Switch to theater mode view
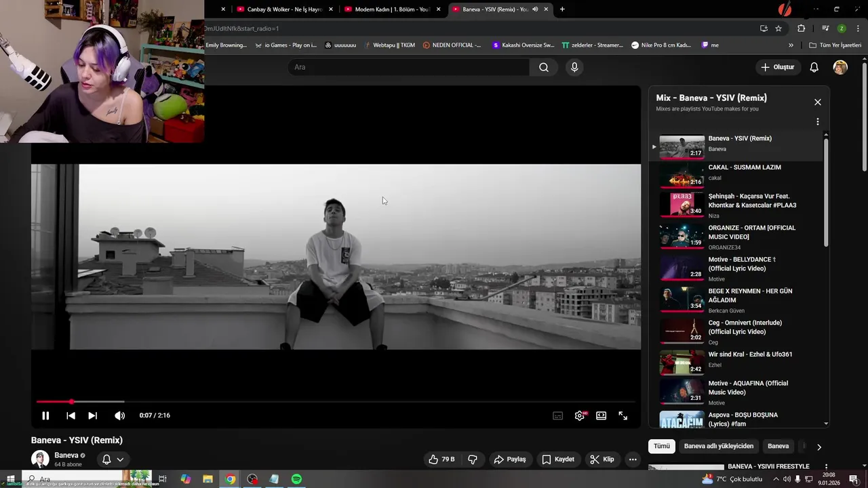Image resolution: width=868 pixels, height=488 pixels. click(x=601, y=415)
